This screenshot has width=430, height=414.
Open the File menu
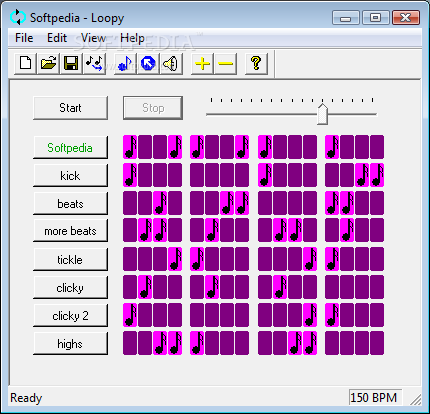[24, 38]
